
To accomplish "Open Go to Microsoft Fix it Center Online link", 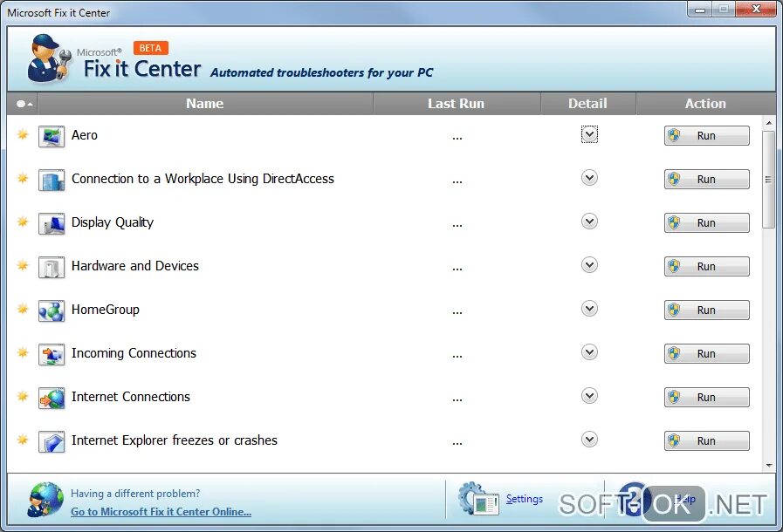I will click(x=161, y=512).
